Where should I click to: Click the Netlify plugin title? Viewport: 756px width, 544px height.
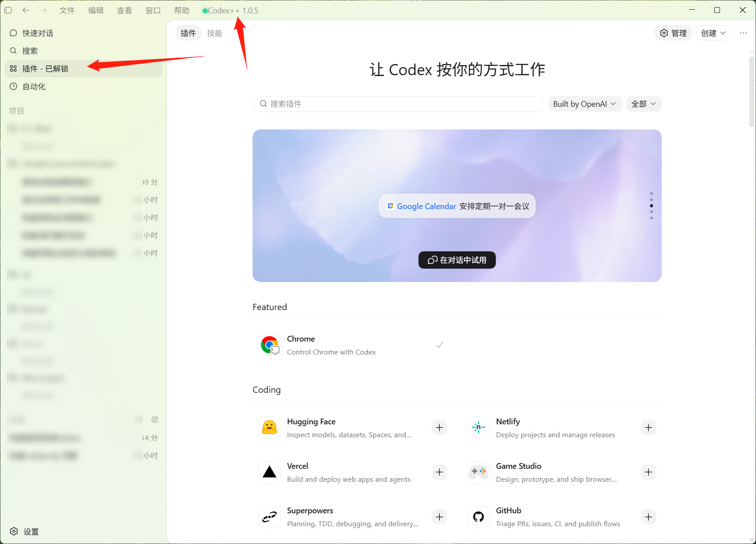pyautogui.click(x=508, y=422)
